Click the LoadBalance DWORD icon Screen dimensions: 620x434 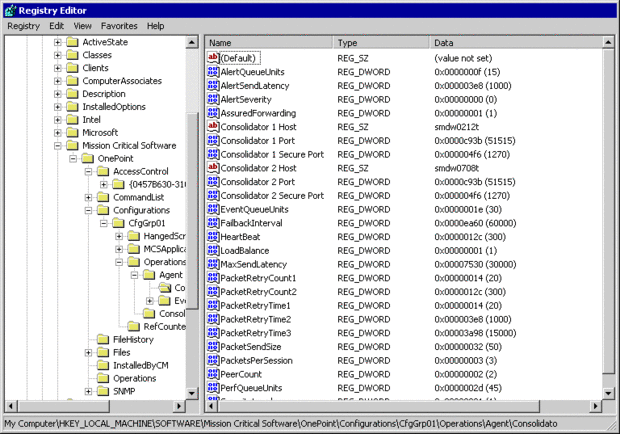point(213,250)
